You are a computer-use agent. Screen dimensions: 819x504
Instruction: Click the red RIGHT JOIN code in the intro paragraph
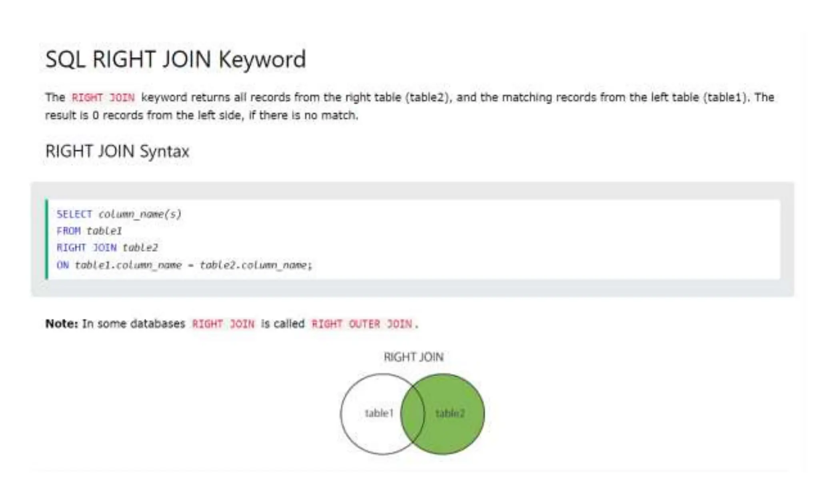(x=103, y=98)
